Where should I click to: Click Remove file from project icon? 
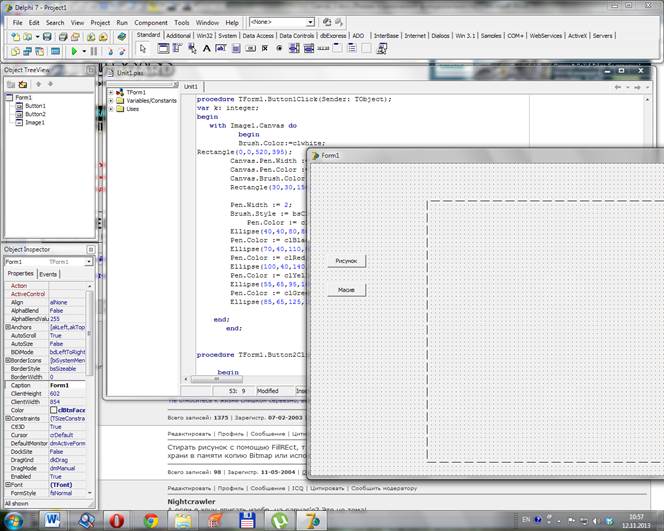103,37
